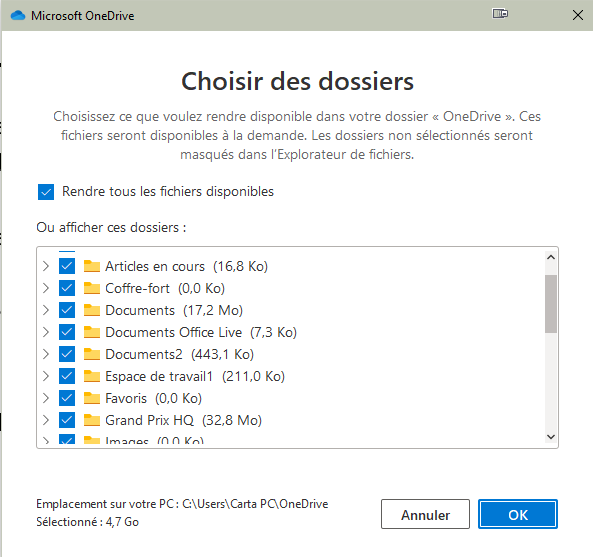This screenshot has width=593, height=557.
Task: Click the Documents (17,2 Mo) folder icon
Action: [92, 310]
